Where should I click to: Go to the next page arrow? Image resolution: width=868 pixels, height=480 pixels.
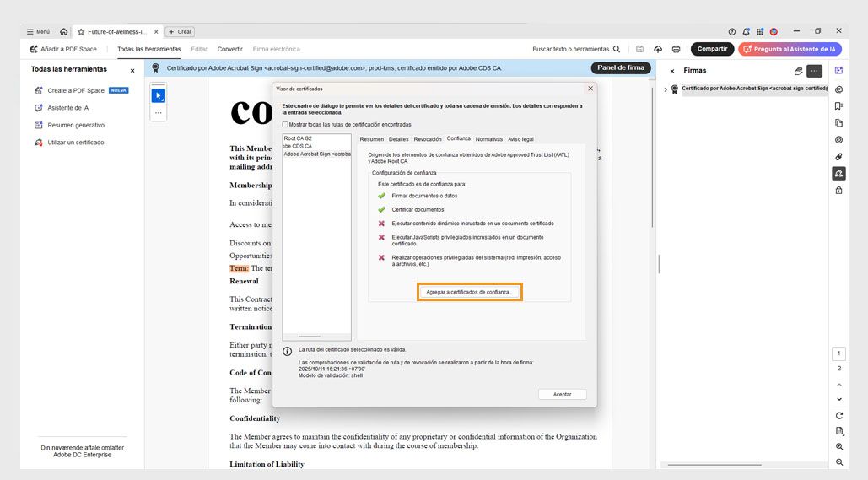(x=838, y=399)
